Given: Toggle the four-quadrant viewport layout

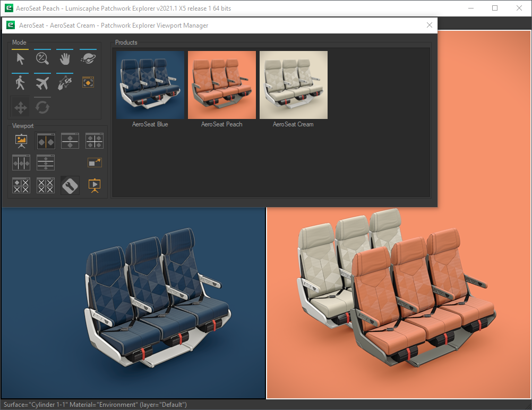Looking at the screenshot, I should tap(95, 141).
